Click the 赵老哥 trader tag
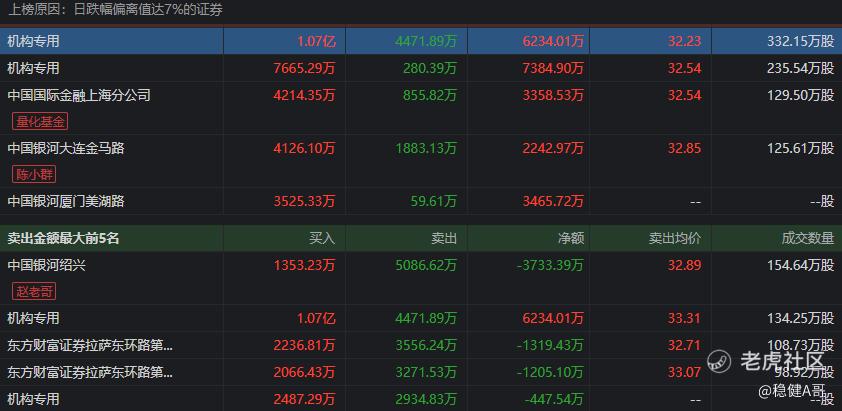This screenshot has height=411, width=842. point(35,292)
